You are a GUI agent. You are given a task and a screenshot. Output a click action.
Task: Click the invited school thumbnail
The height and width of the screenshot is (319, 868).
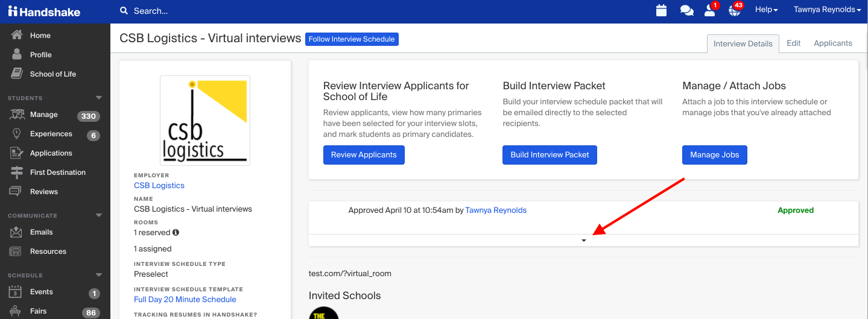tap(324, 313)
